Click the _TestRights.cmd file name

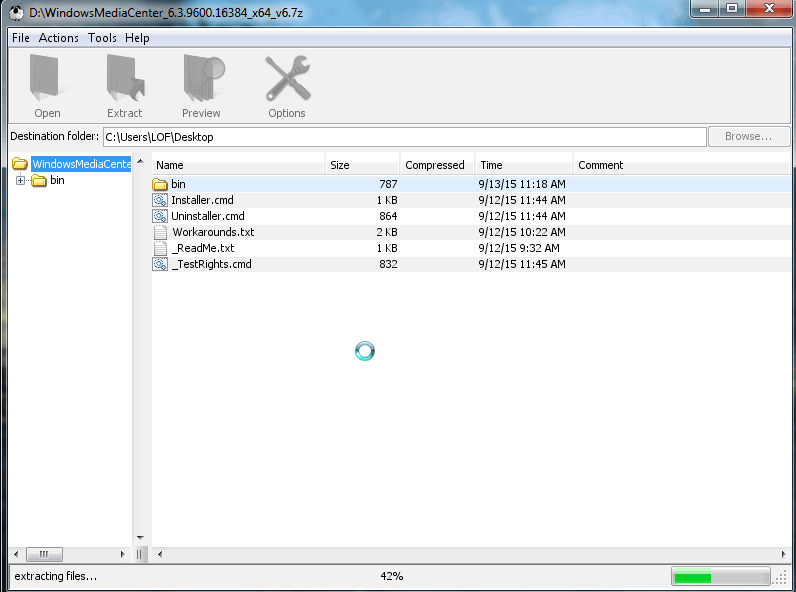pos(211,264)
